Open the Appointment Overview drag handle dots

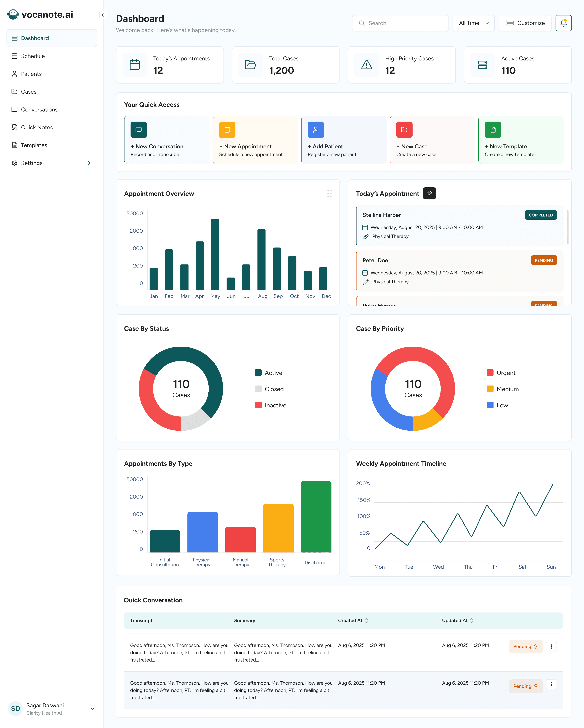click(329, 193)
